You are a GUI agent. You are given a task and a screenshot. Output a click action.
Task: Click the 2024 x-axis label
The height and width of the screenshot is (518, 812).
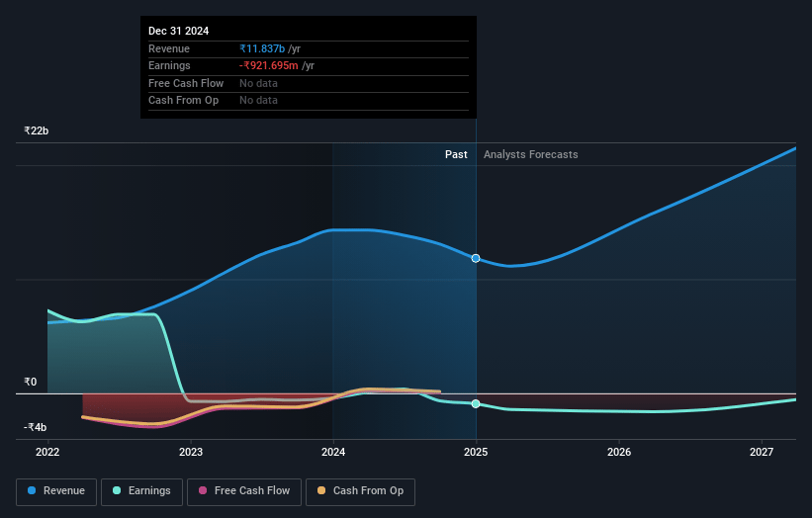tap(333, 452)
